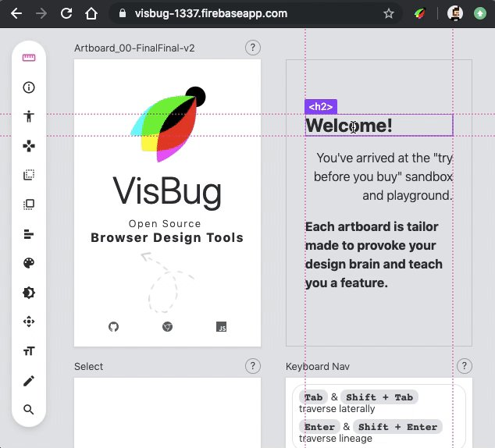Click the 'Shift + Tab' key label
The height and width of the screenshot is (448, 495).
[x=379, y=397]
